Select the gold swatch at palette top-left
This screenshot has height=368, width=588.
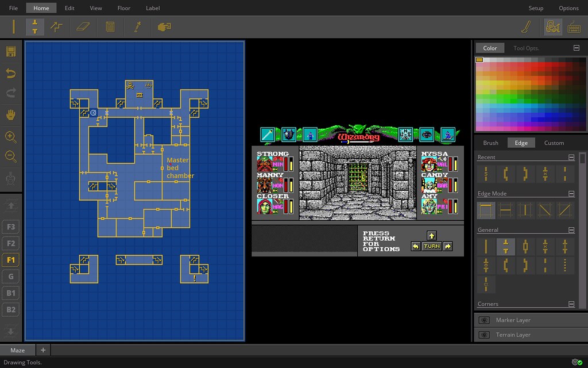[x=479, y=60]
